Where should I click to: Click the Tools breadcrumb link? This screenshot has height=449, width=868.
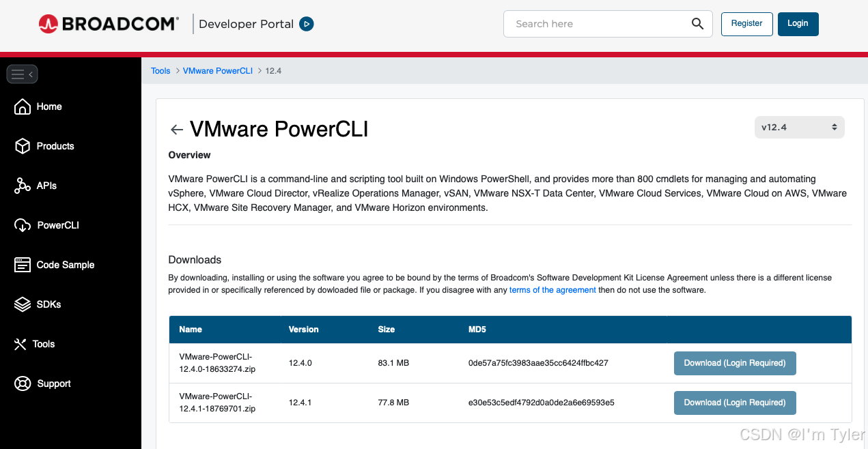(160, 71)
